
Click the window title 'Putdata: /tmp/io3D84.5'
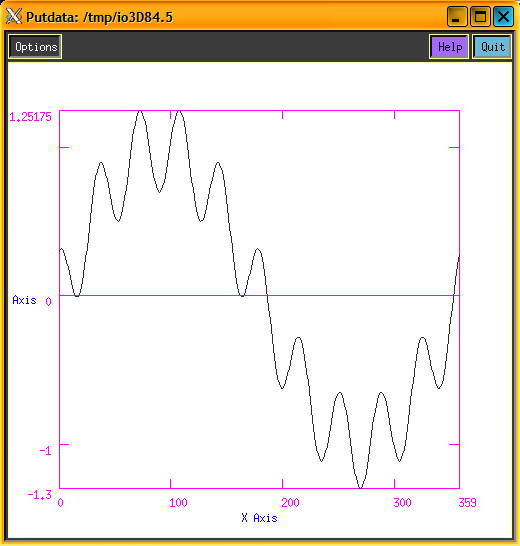point(100,17)
